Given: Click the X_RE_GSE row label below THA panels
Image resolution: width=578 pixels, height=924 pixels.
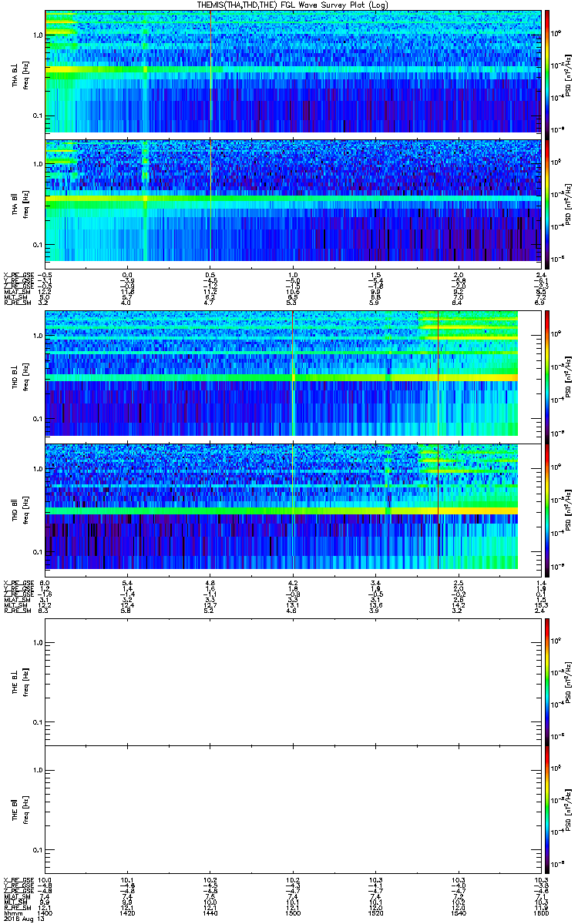Looking at the screenshot, I should 17,275.
